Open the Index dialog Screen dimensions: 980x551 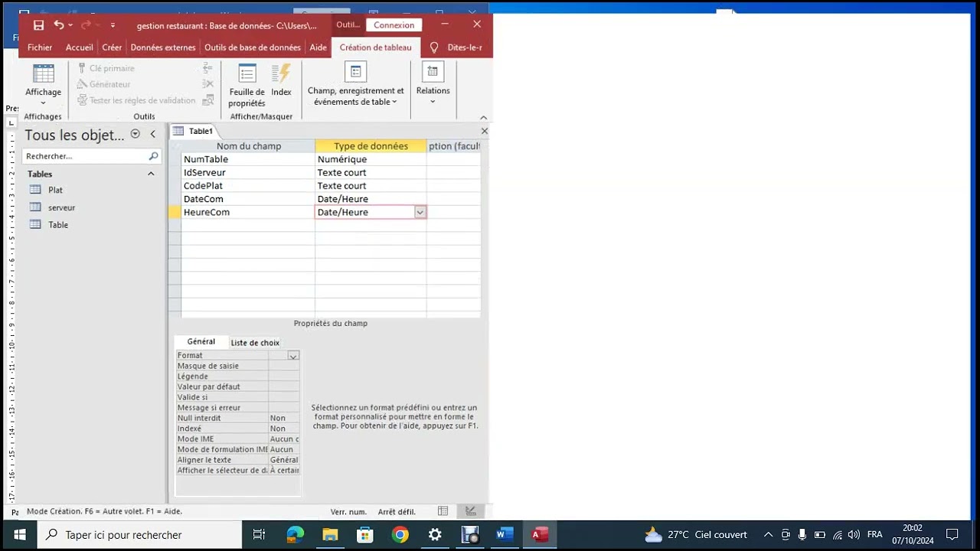[x=281, y=80]
